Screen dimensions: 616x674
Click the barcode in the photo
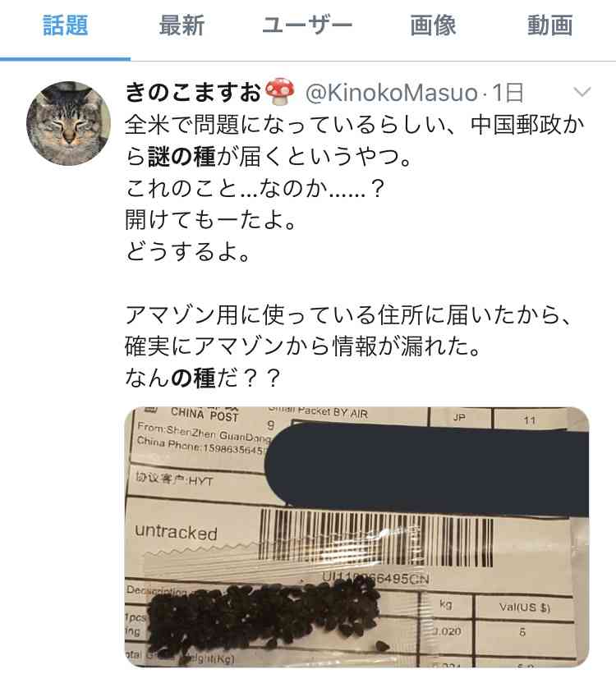376,537
